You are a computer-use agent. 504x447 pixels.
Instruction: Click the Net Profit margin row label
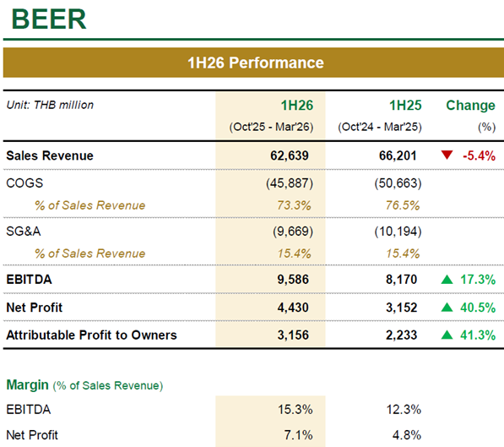click(x=32, y=435)
